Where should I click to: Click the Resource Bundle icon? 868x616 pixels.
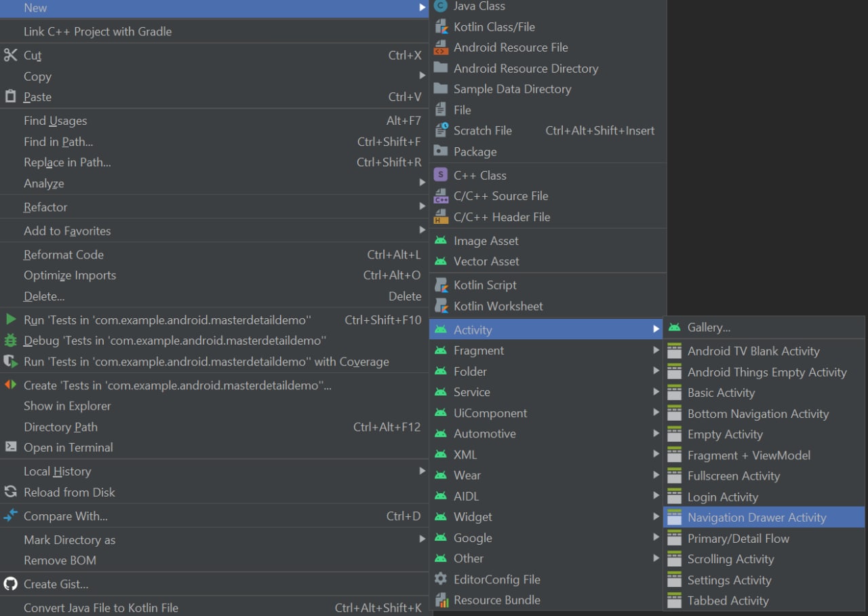441,600
